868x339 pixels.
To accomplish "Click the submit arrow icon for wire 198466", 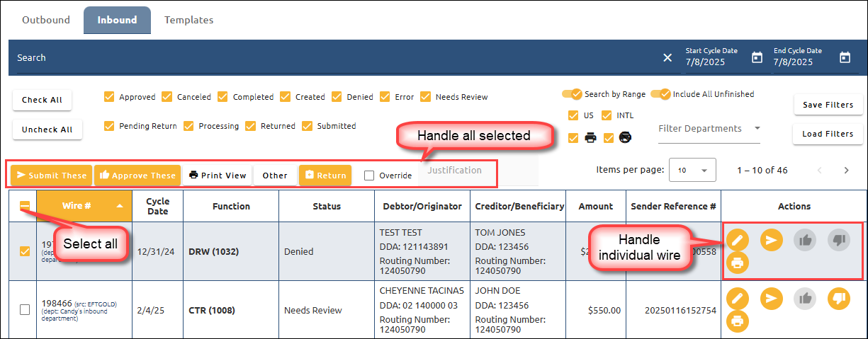I will 771,299.
